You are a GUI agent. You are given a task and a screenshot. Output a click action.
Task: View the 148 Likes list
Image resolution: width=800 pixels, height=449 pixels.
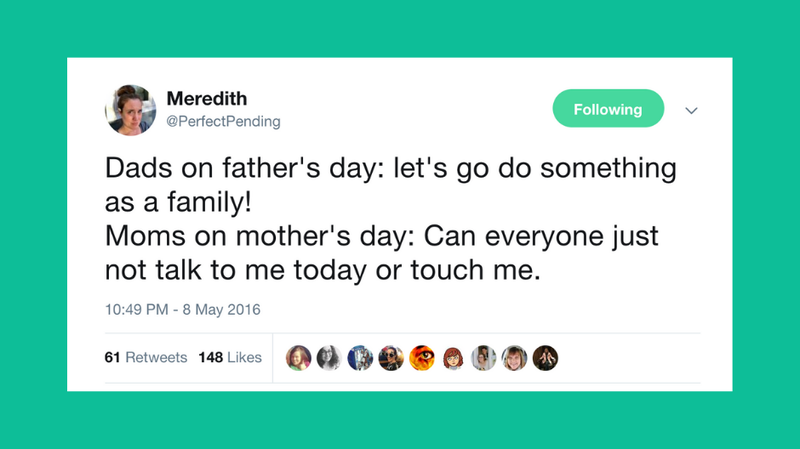[230, 357]
